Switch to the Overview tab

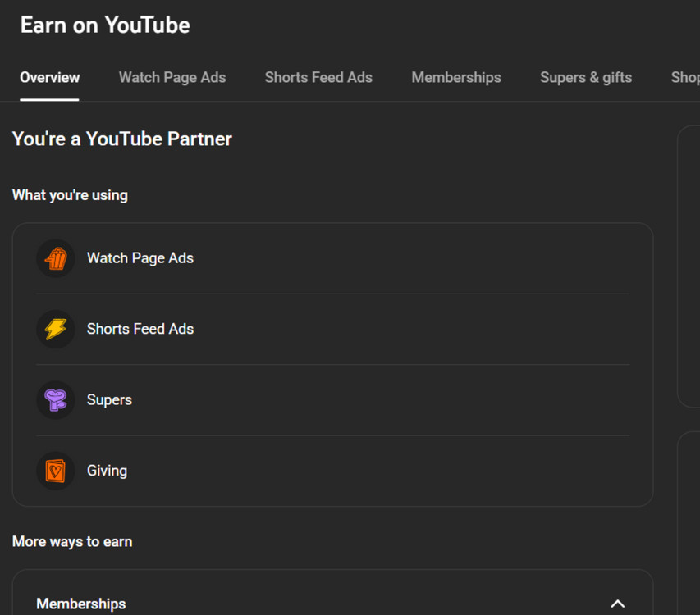[49, 78]
